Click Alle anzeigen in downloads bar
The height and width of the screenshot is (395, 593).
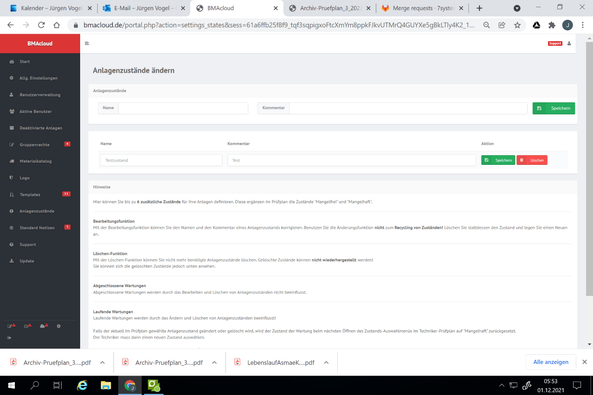551,362
